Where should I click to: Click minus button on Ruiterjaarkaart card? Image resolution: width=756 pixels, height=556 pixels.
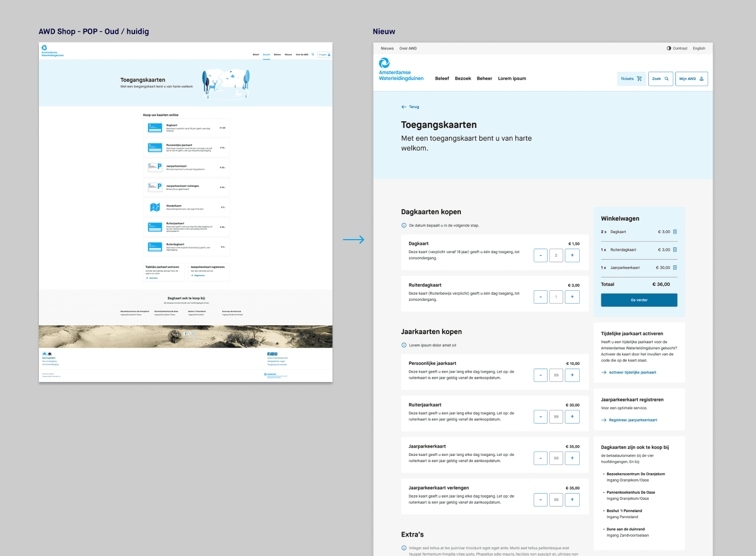(540, 416)
